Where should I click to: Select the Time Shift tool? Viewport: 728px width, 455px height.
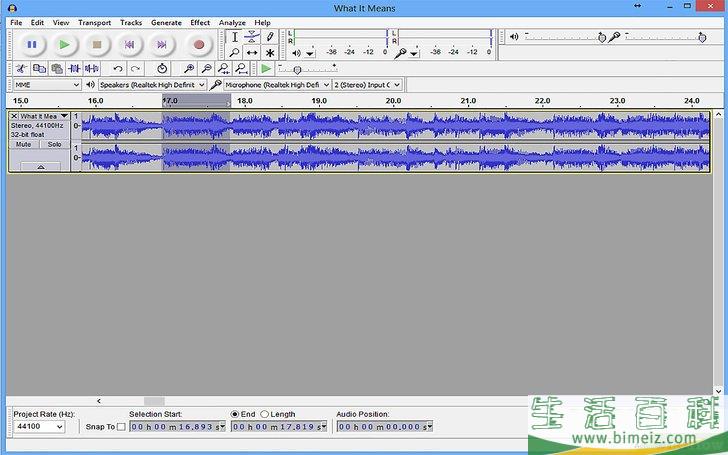pyautogui.click(x=252, y=52)
